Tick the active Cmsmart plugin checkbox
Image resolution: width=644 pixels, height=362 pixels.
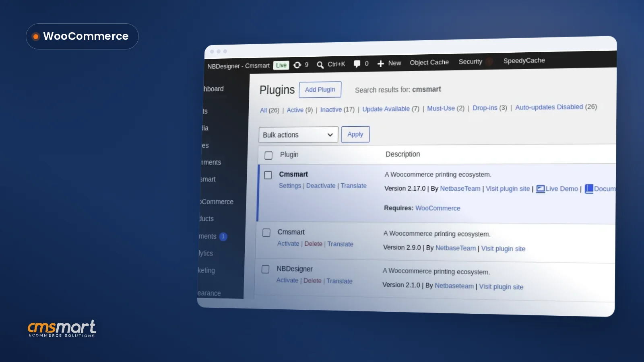[x=268, y=175]
